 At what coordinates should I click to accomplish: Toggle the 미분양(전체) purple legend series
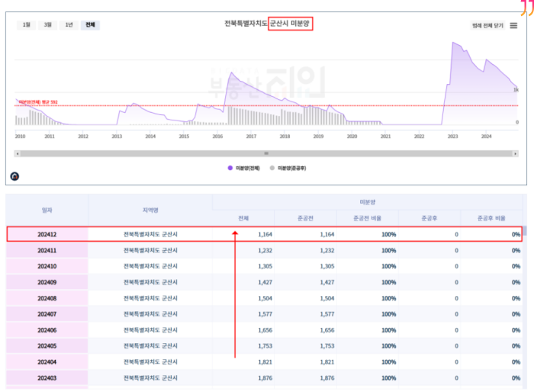[x=243, y=168]
